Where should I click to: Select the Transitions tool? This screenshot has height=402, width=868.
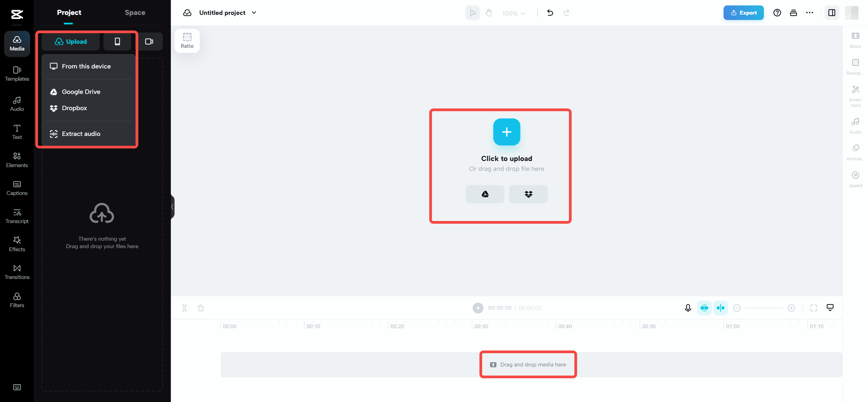(x=16, y=271)
